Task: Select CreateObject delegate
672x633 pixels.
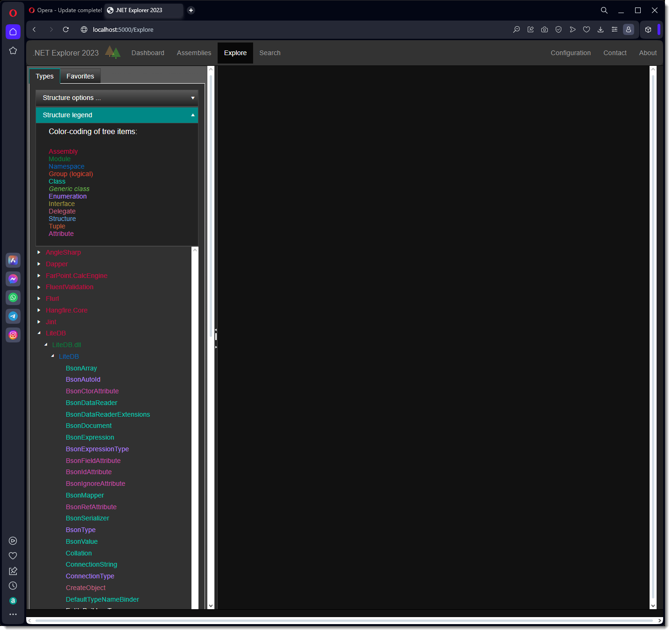Action: pyautogui.click(x=85, y=588)
